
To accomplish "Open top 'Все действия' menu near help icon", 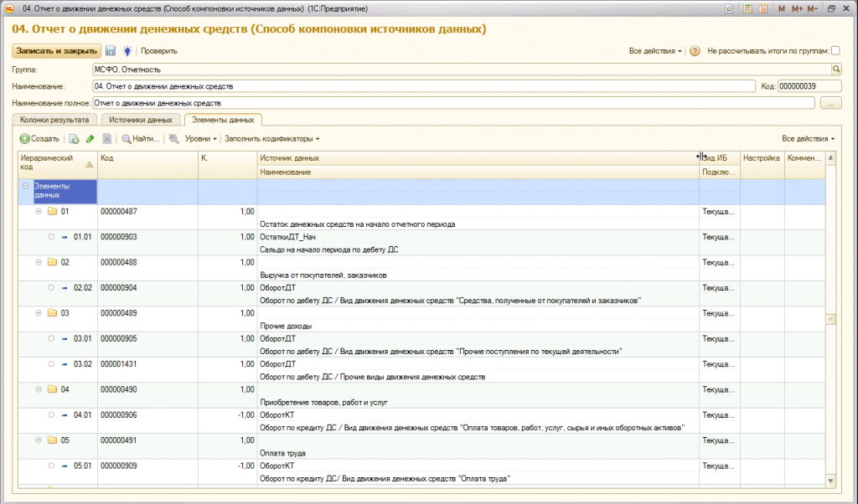I will (x=655, y=51).
